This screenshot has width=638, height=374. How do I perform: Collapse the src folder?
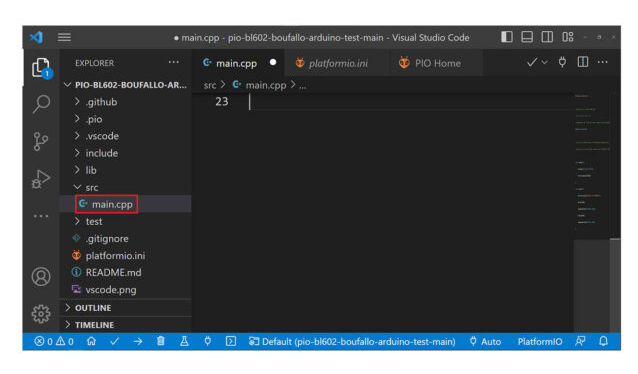[125, 188]
